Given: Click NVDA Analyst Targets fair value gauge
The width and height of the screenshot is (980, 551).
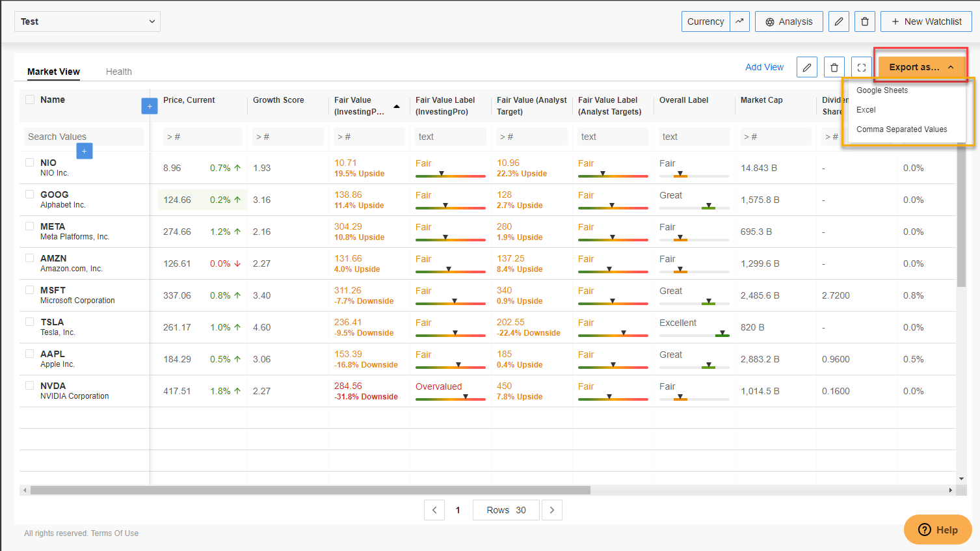Looking at the screenshot, I should point(613,398).
